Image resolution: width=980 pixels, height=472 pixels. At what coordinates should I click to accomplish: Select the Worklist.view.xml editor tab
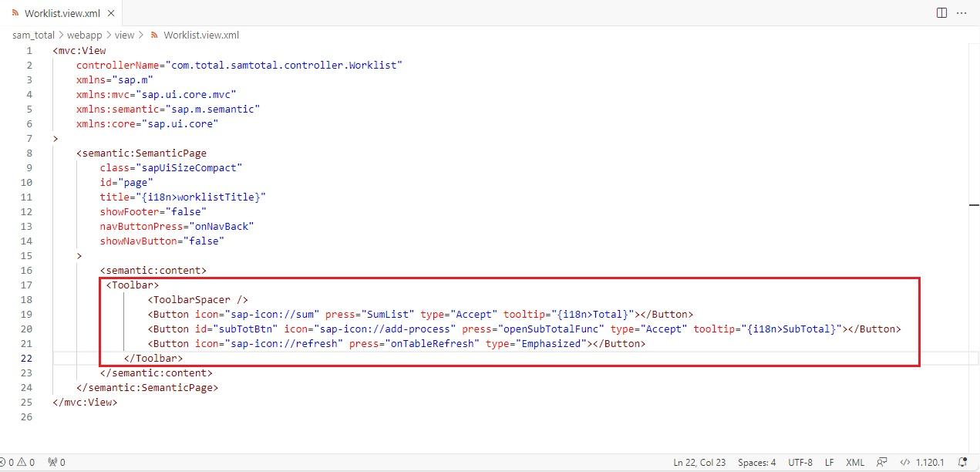62,13
